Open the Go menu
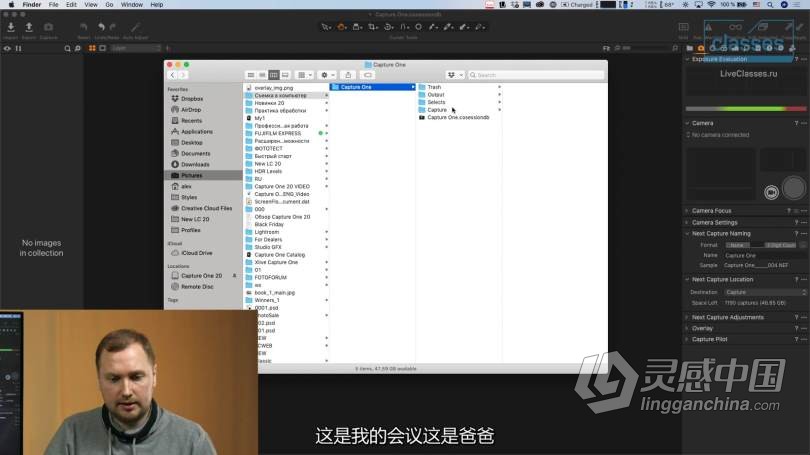This screenshot has height=455, width=810. coord(109,5)
